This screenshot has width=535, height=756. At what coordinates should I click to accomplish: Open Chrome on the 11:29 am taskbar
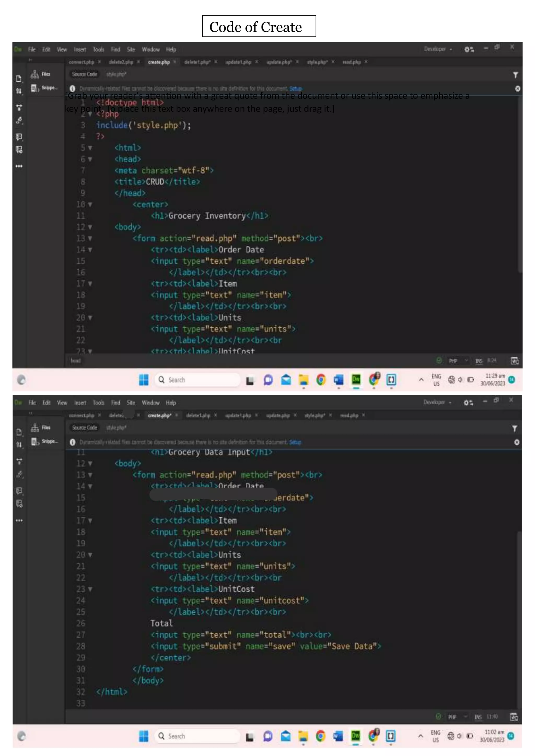tap(321, 380)
